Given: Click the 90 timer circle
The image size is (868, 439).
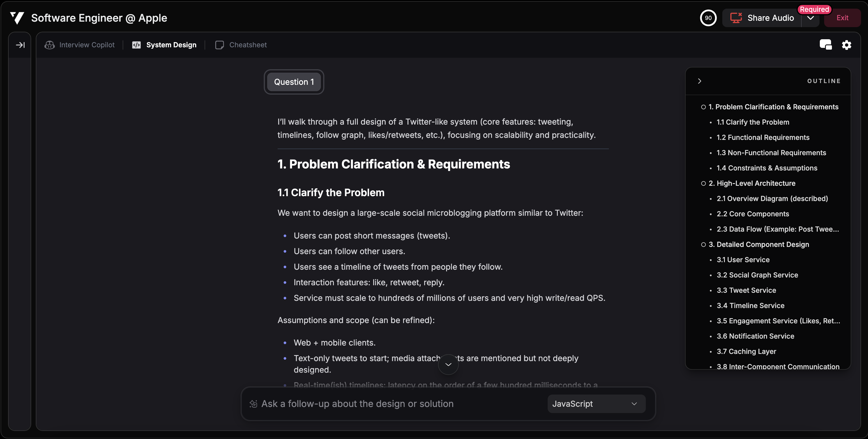Looking at the screenshot, I should pos(708,18).
